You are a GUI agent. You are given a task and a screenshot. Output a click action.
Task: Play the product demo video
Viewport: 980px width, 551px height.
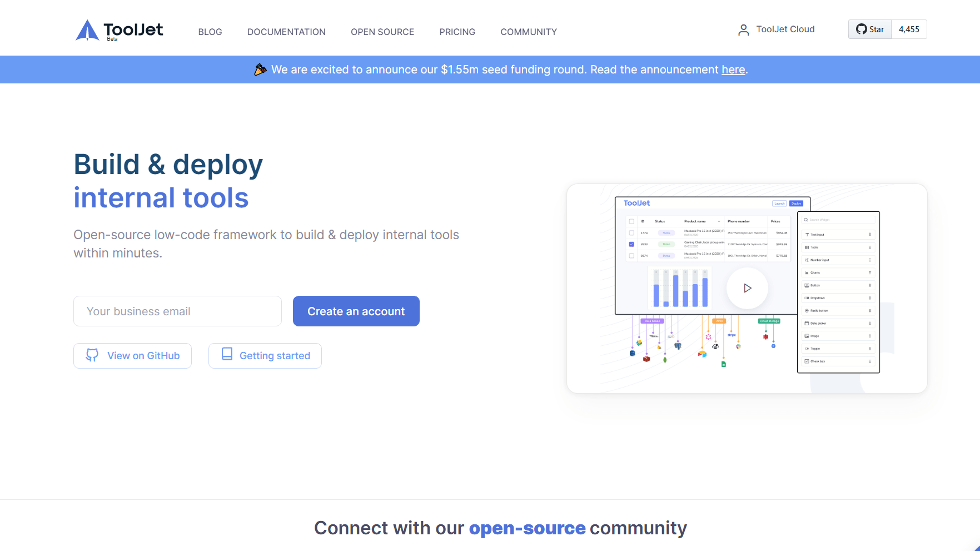(x=747, y=288)
